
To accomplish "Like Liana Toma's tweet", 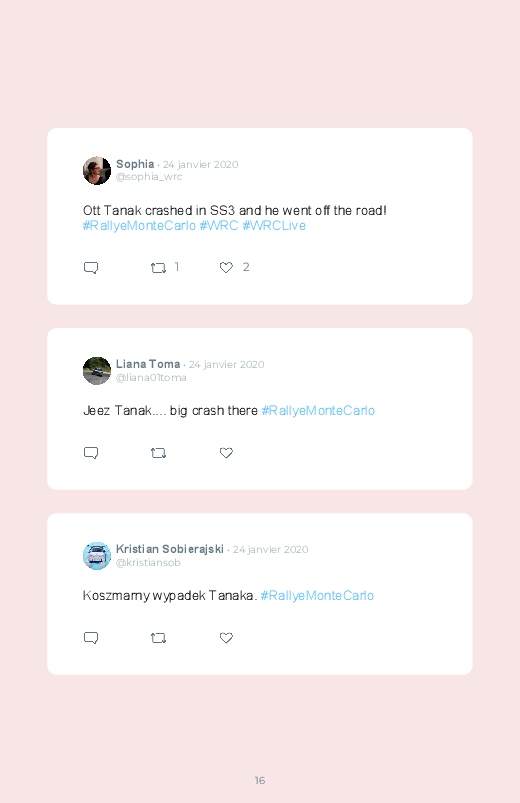I will (x=226, y=453).
